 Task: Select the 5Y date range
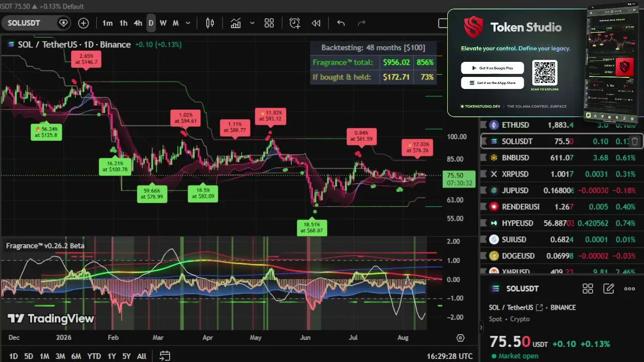(126, 356)
